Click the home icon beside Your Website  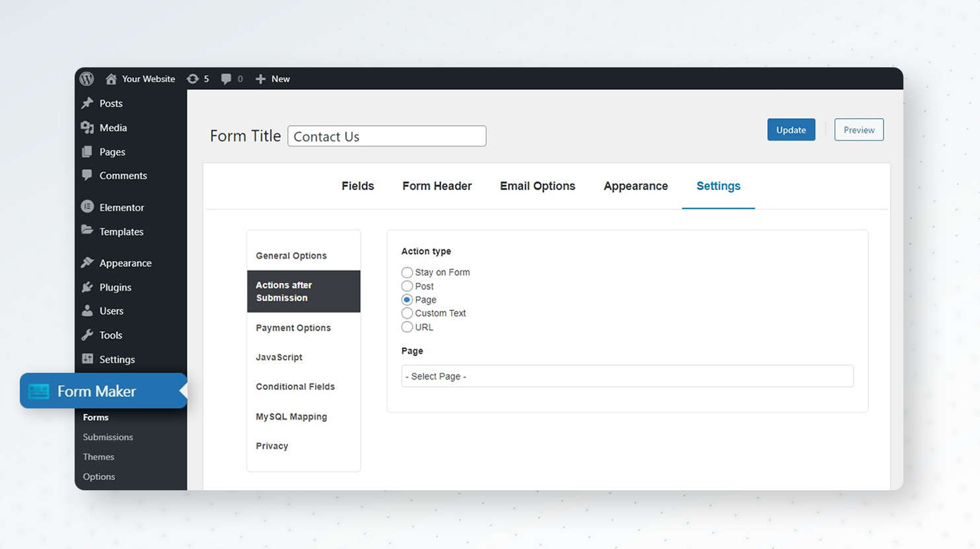(111, 79)
